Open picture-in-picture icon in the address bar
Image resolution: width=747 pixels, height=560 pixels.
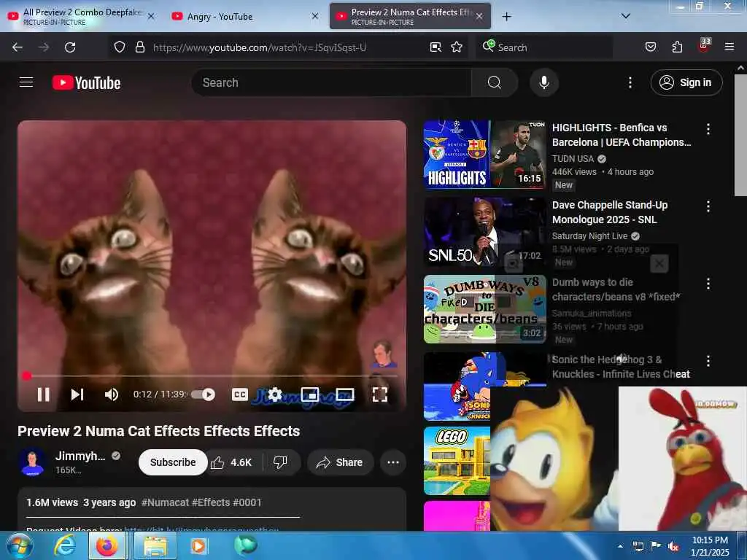pos(436,47)
